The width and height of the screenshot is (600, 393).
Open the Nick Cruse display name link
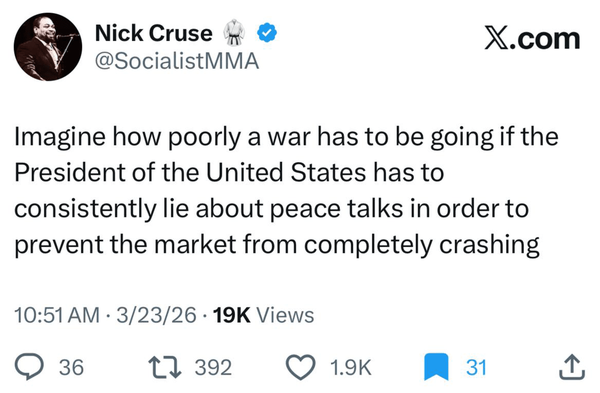click(153, 33)
